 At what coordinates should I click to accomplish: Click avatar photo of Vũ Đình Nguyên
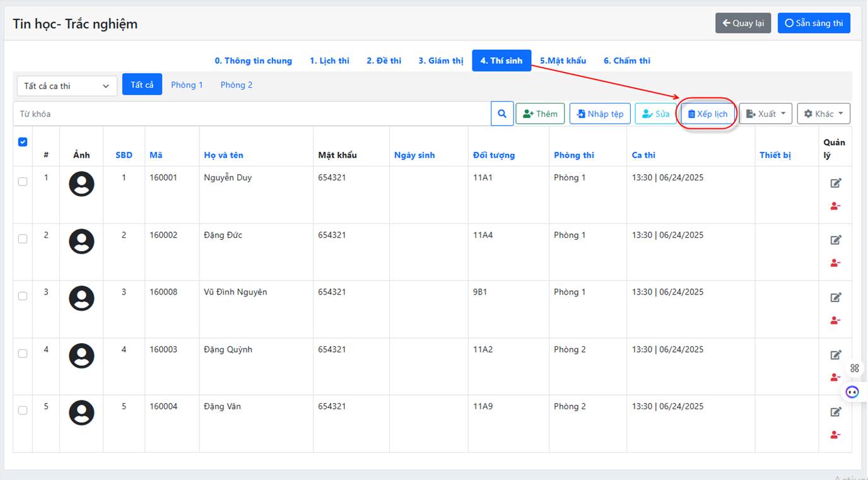tap(81, 298)
